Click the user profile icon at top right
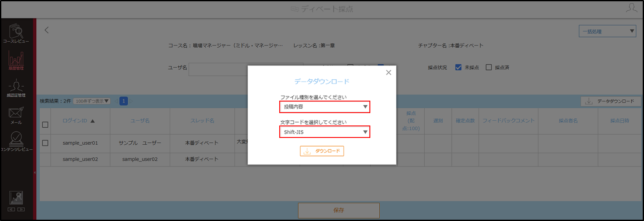644x221 pixels. pos(631,9)
